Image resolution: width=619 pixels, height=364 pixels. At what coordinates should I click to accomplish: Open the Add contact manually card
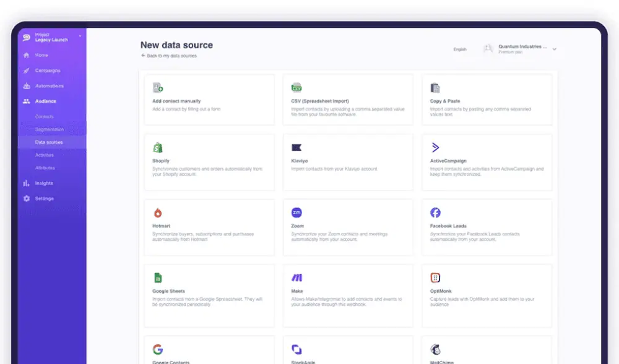click(209, 100)
